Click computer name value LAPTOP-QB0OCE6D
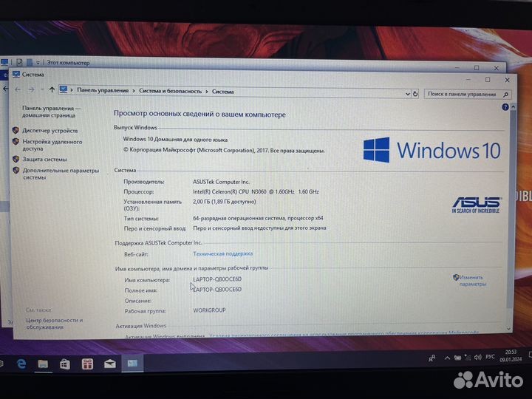 pos(217,279)
